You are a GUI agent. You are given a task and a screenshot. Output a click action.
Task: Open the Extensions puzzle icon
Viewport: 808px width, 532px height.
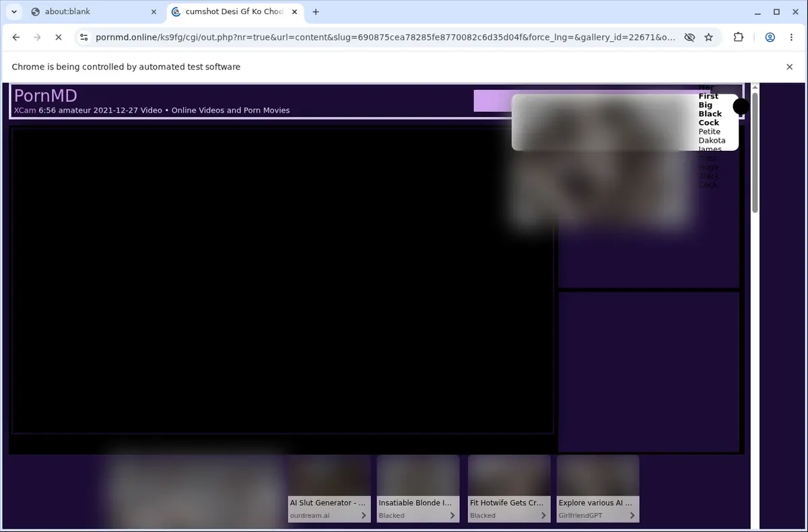pos(739,38)
